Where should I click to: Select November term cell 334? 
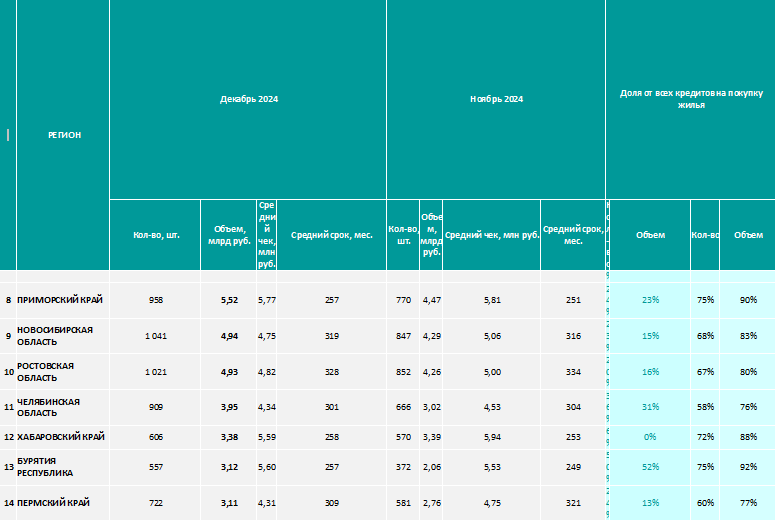[x=573, y=372]
